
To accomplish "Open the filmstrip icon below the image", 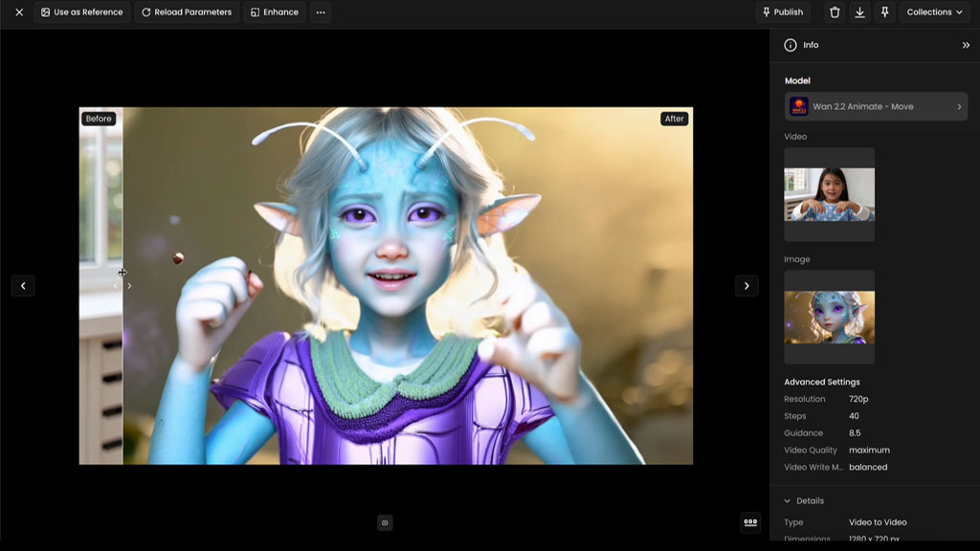I will pos(750,522).
